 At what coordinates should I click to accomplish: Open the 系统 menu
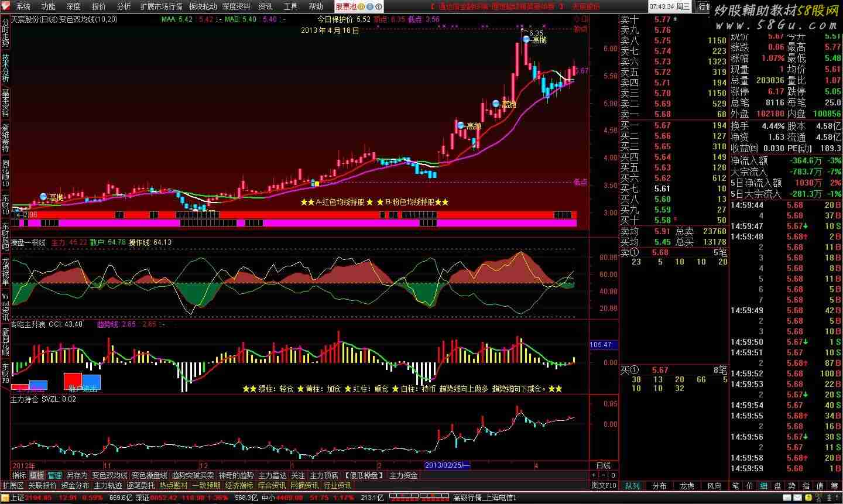pos(23,6)
